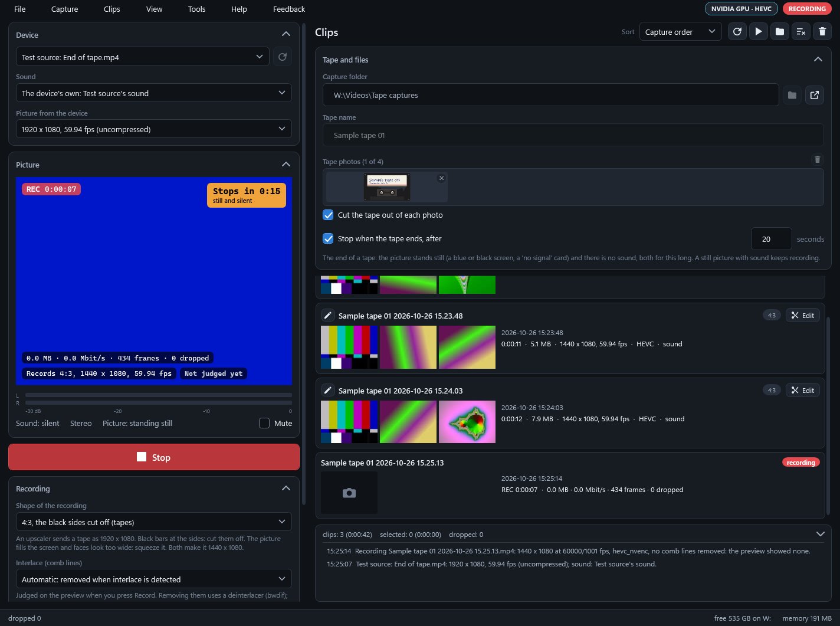Refresh the device list icon
Viewport: 840px width, 626px height.
point(283,57)
